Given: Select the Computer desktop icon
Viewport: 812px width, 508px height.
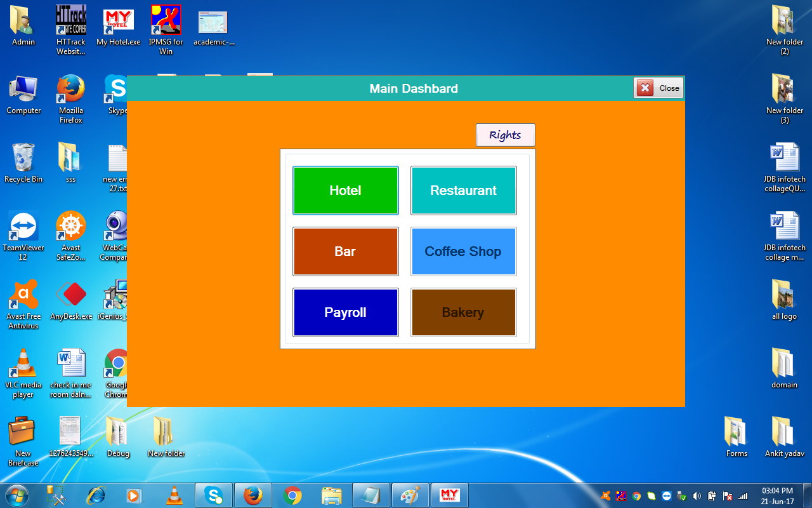Looking at the screenshot, I should click(23, 95).
